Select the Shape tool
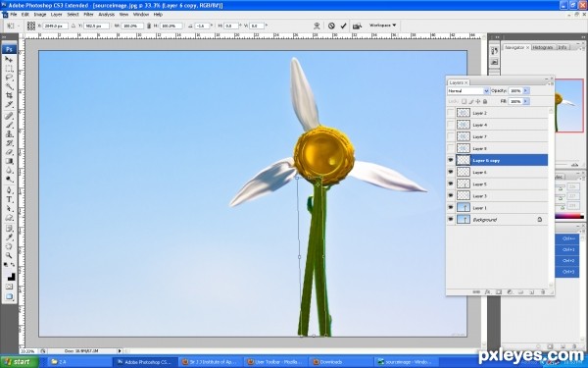Viewport: 588px width, 368px height. pyautogui.click(x=9, y=218)
